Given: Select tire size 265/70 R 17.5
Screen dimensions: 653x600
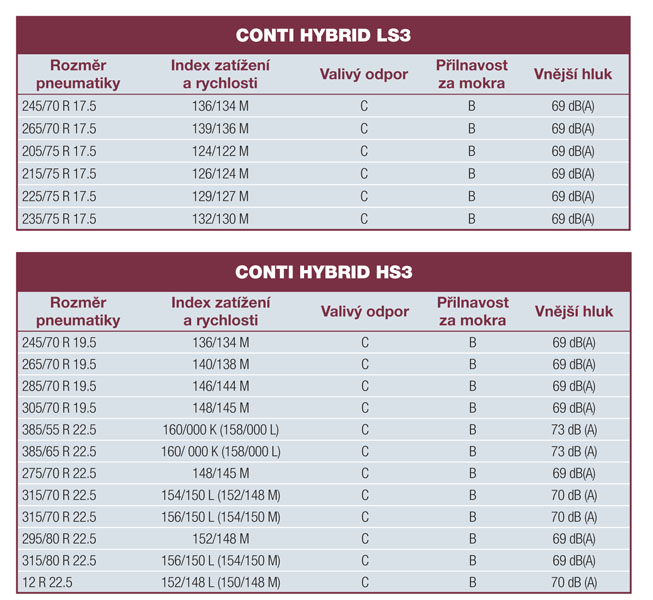Looking at the screenshot, I should click(x=59, y=129).
